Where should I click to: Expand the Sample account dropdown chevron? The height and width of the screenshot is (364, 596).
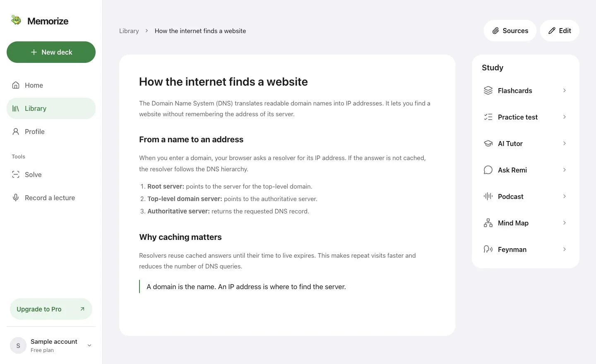click(x=89, y=345)
